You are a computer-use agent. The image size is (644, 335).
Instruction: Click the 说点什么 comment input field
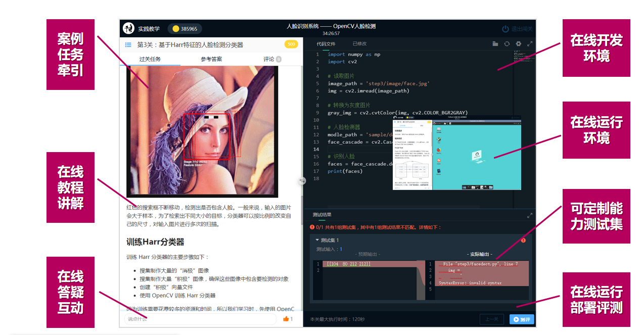200,319
